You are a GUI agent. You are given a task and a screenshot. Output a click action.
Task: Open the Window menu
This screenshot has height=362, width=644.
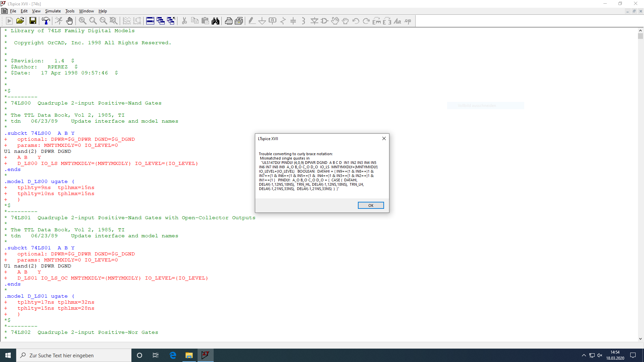[86, 11]
